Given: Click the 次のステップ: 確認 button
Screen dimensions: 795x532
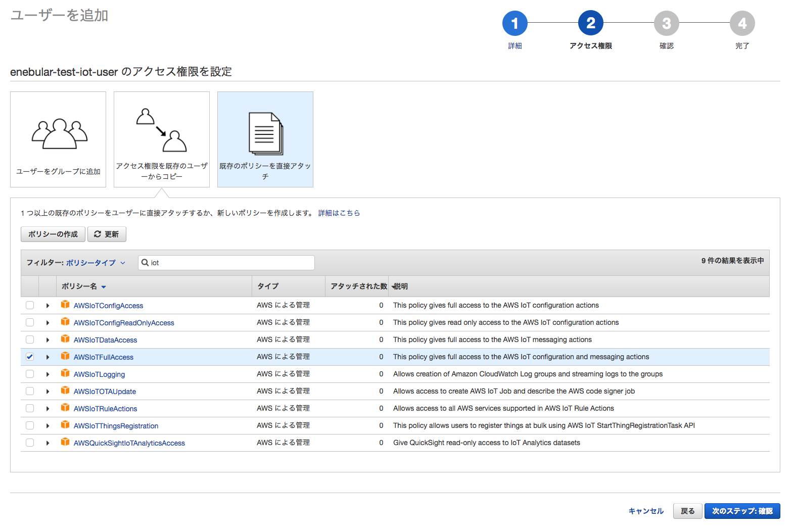Looking at the screenshot, I should pyautogui.click(x=742, y=511).
